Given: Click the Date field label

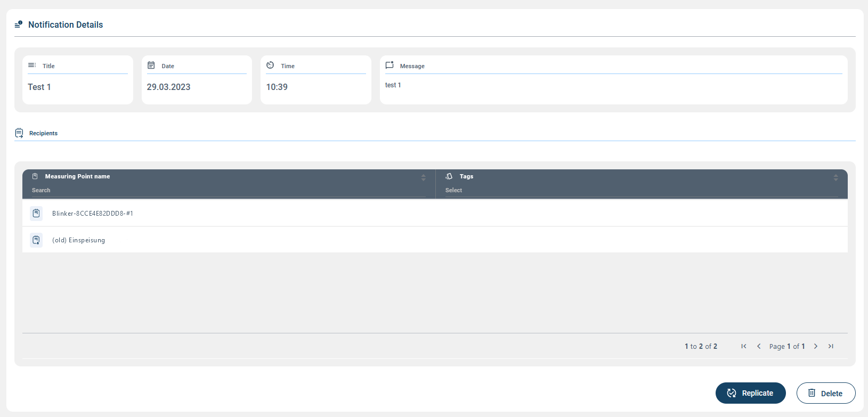Looking at the screenshot, I should 168,66.
